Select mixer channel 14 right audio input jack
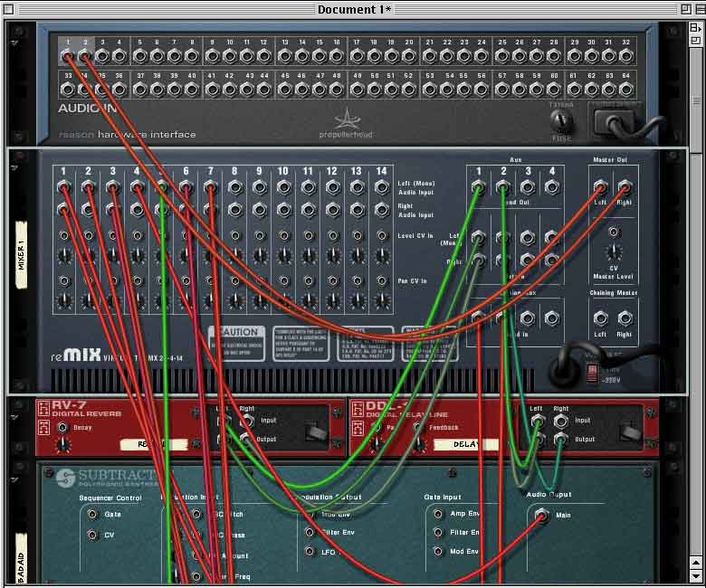The height and width of the screenshot is (588, 706). pos(382,209)
